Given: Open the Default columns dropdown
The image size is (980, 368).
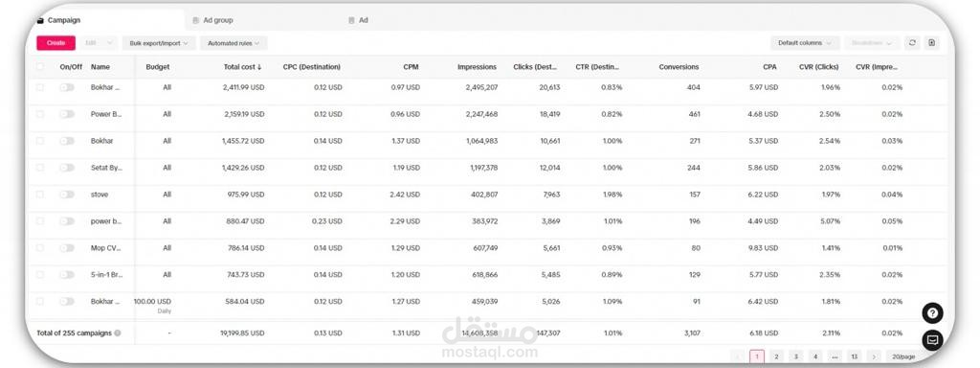Looking at the screenshot, I should pyautogui.click(x=804, y=43).
